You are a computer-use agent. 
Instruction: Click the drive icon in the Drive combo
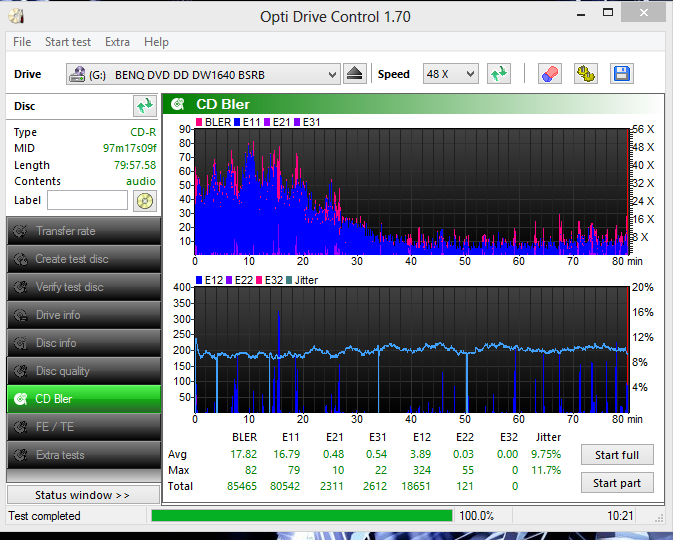click(77, 74)
